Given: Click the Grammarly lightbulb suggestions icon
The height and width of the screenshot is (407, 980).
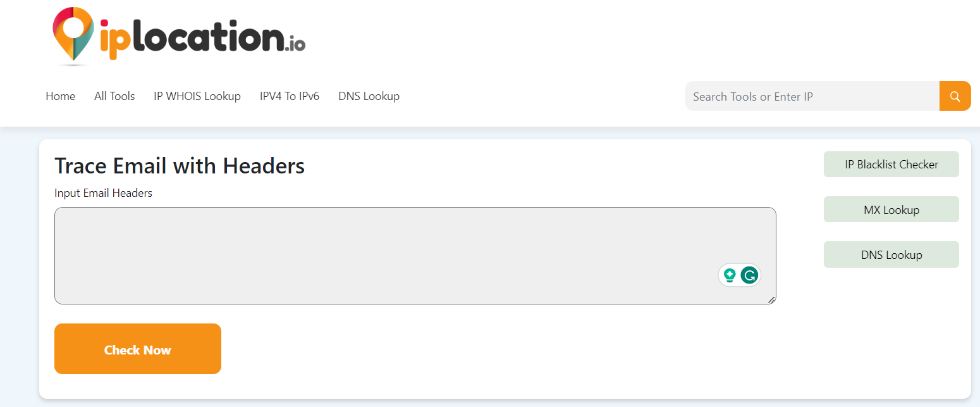Looking at the screenshot, I should (730, 275).
